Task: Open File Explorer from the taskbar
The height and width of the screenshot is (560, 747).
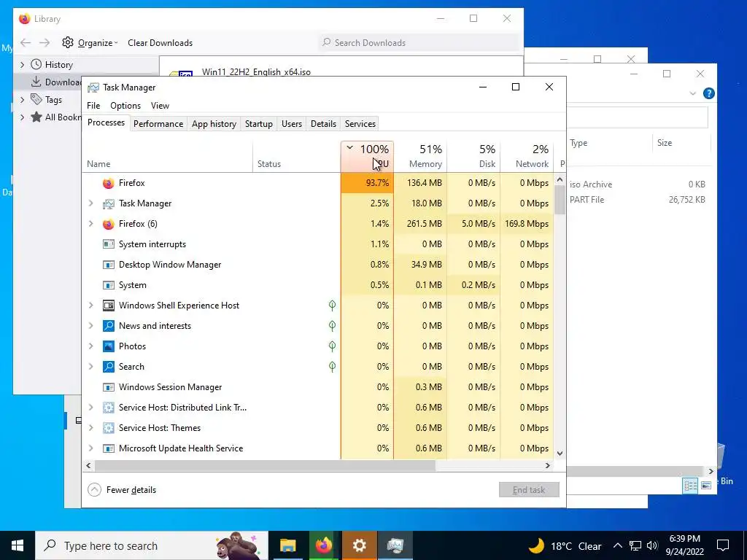Action: (x=287, y=545)
